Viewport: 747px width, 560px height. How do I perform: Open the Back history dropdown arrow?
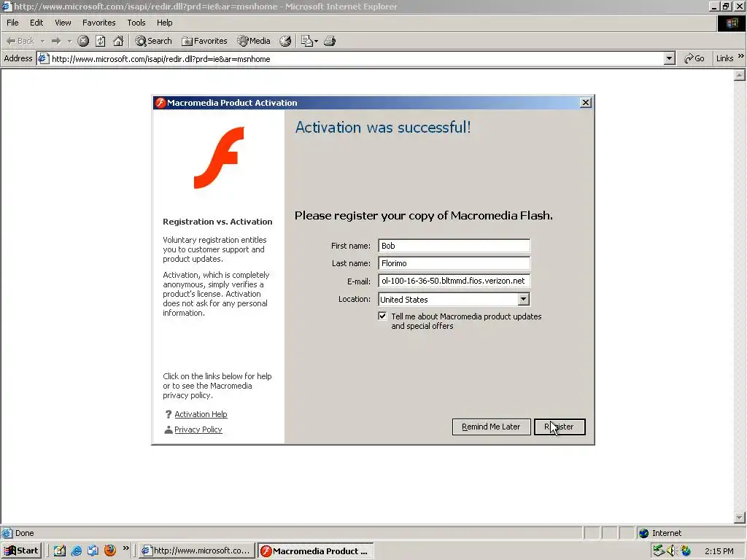coord(42,42)
